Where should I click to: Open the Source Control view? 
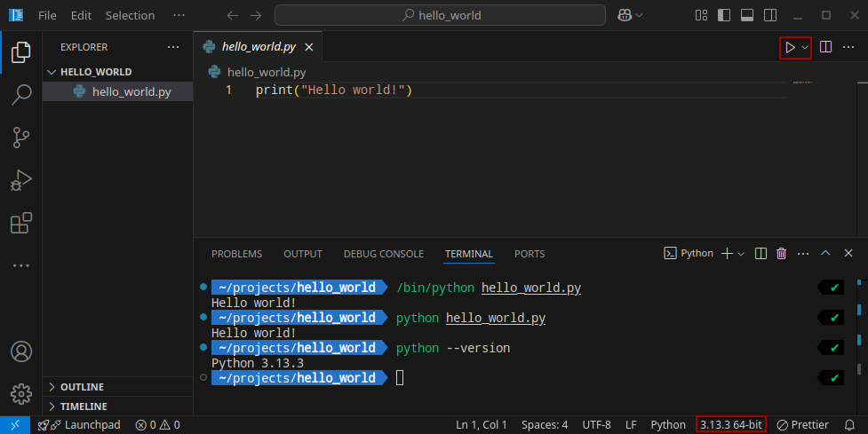click(x=21, y=138)
